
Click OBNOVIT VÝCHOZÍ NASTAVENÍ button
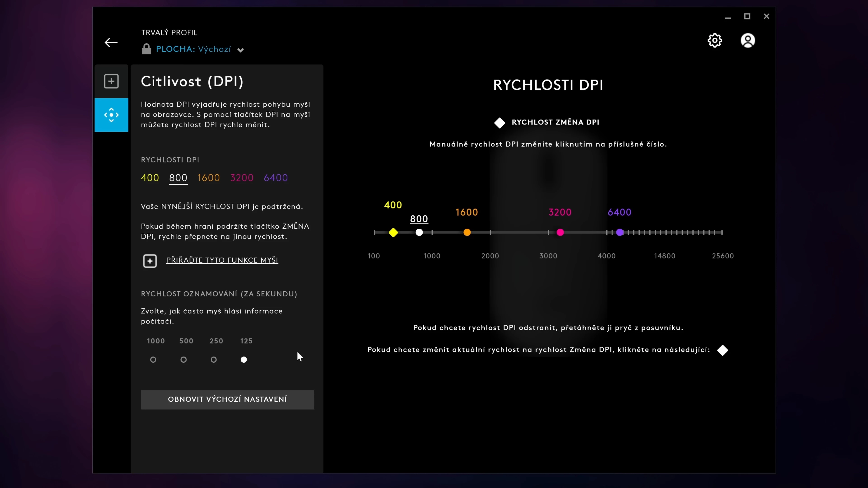coord(227,400)
